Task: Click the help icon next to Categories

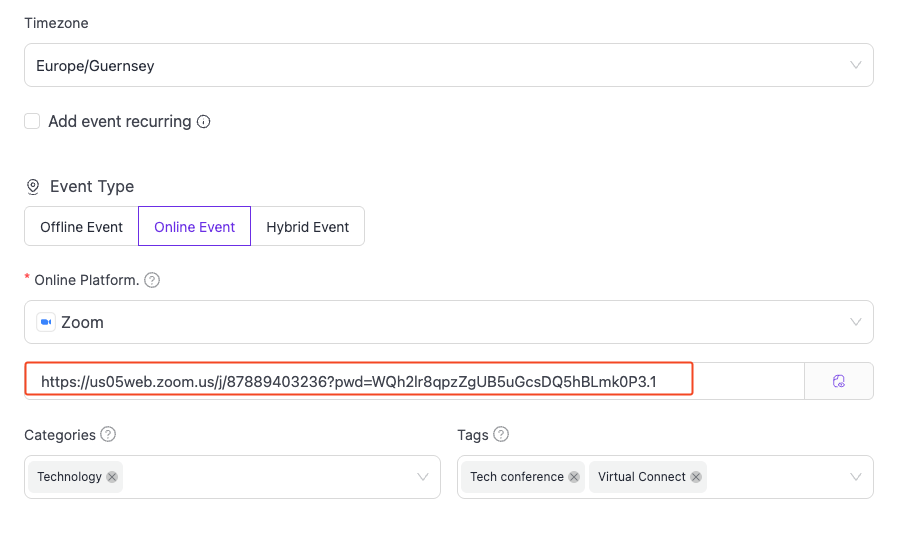Action: [108, 435]
